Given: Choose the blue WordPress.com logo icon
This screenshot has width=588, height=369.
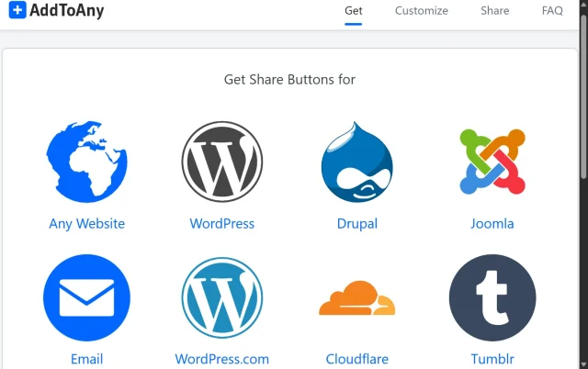Looking at the screenshot, I should (x=222, y=297).
